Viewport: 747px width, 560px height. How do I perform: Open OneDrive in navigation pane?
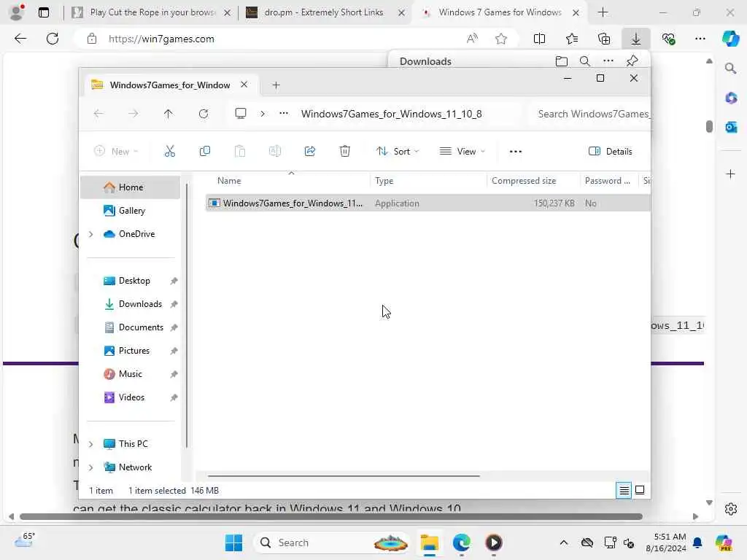[136, 234]
